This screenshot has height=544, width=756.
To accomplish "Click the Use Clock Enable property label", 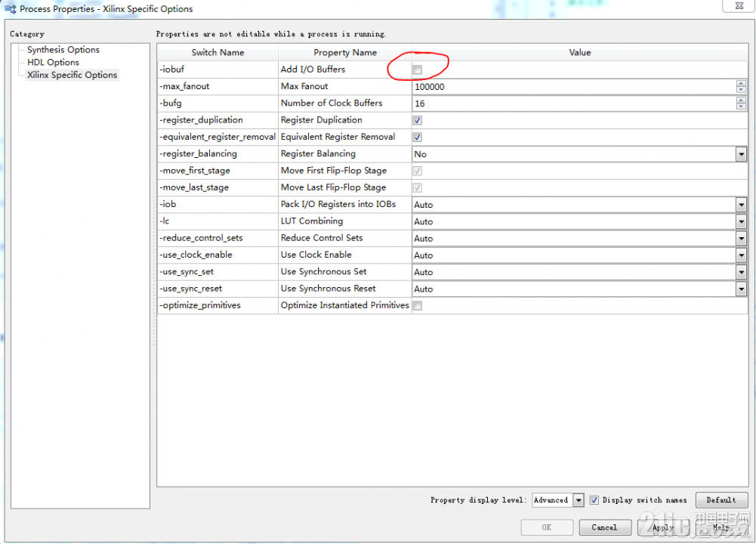I will (316, 255).
